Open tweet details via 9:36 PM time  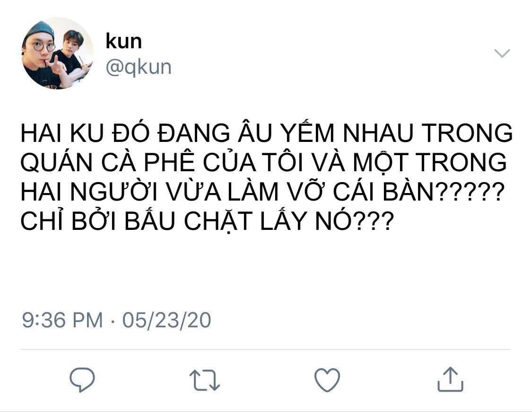coord(62,320)
